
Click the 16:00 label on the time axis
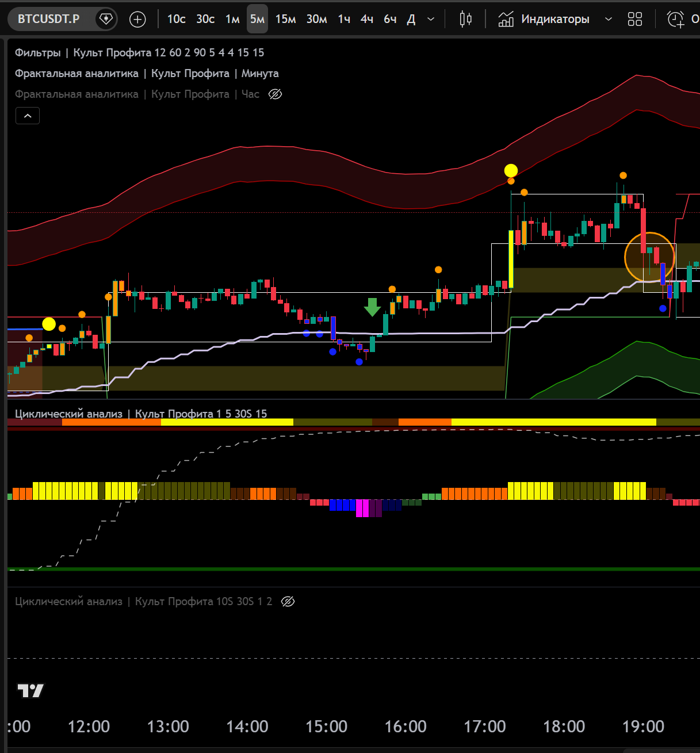[x=406, y=727]
